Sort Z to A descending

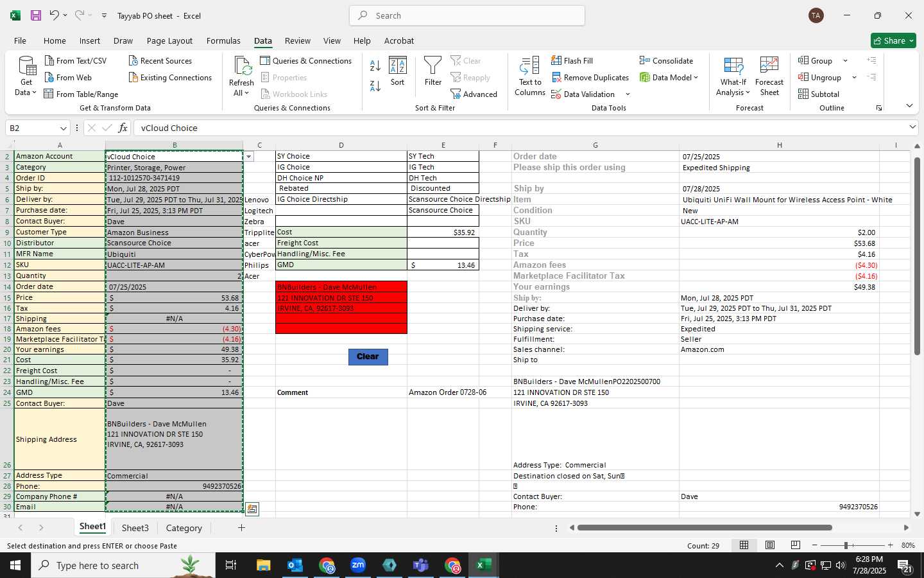click(x=375, y=85)
